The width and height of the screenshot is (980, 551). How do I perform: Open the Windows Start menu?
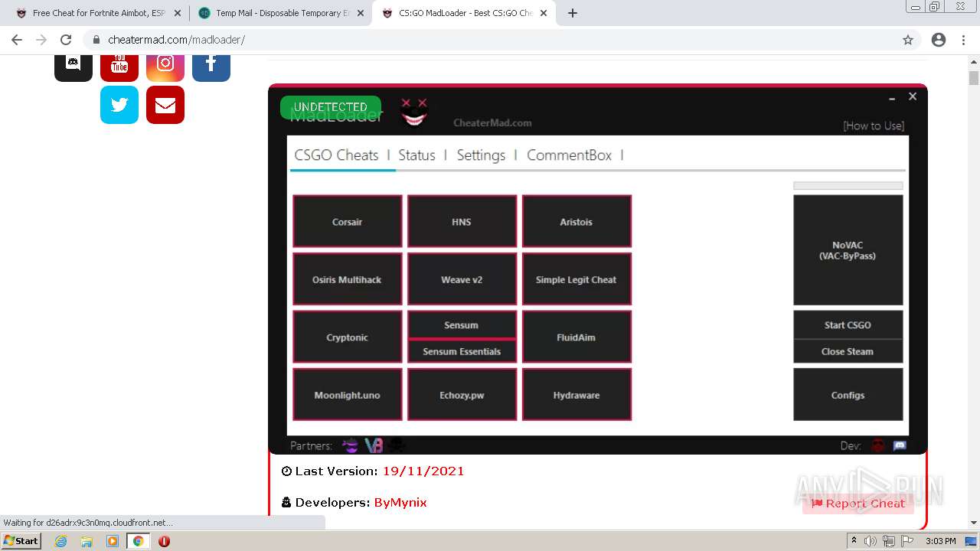21,541
